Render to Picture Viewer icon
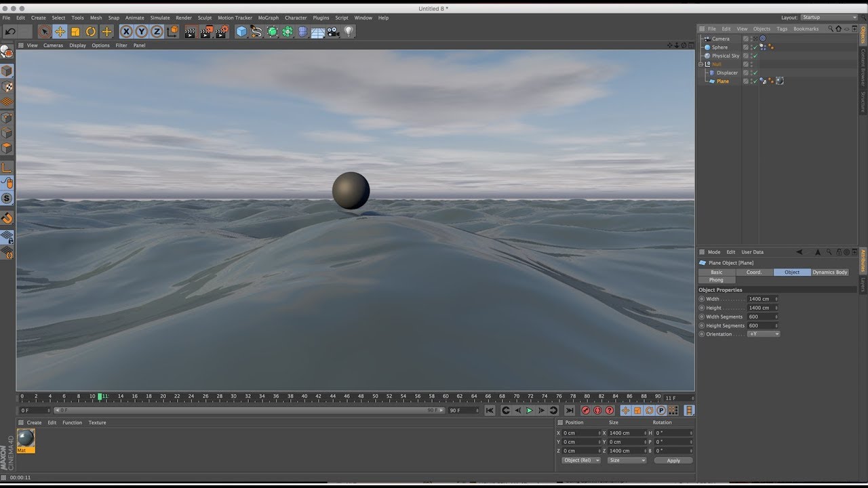868x488 pixels. (207, 31)
